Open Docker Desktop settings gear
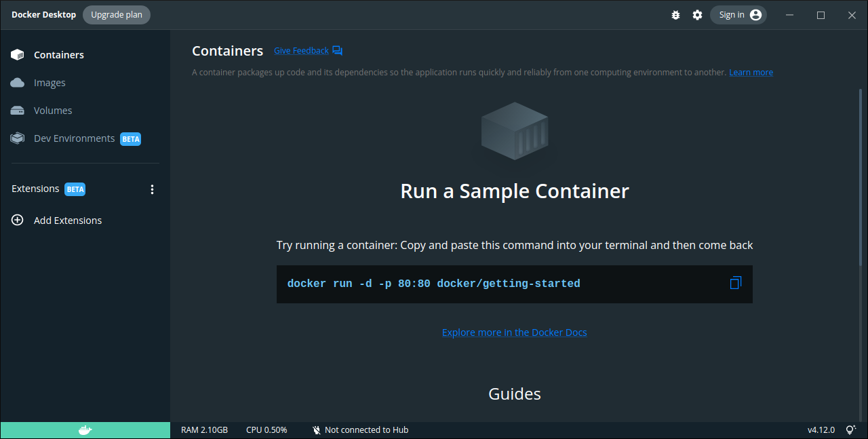Image resolution: width=868 pixels, height=439 pixels. point(697,14)
